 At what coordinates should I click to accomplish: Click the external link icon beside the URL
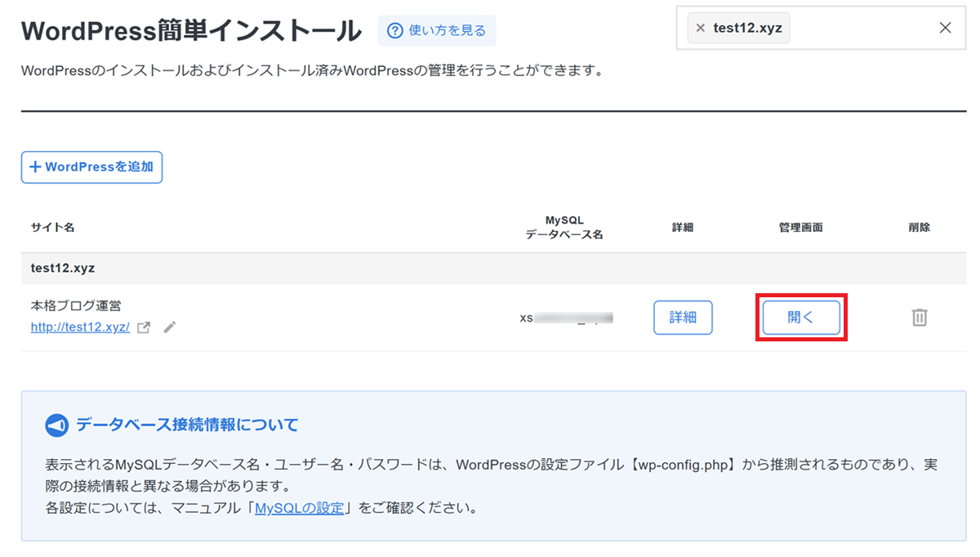pyautogui.click(x=144, y=328)
